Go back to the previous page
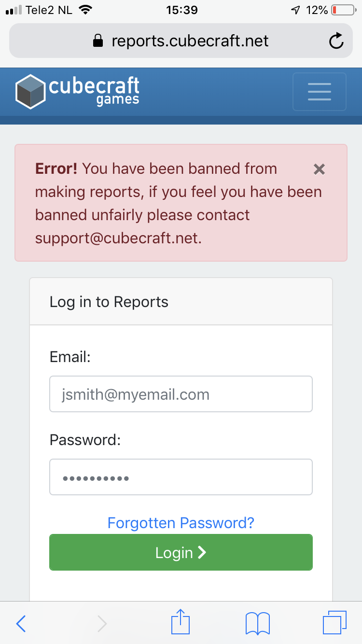The height and width of the screenshot is (644, 362). (x=21, y=624)
